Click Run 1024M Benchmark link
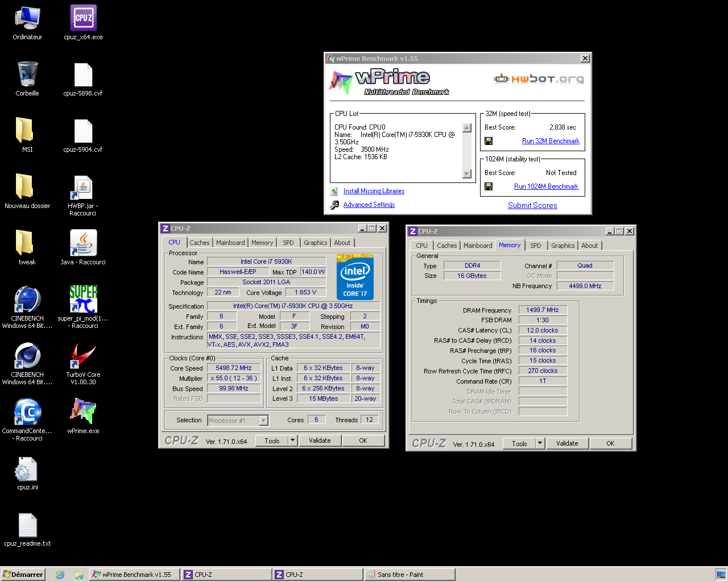This screenshot has width=728, height=582. coord(546,186)
